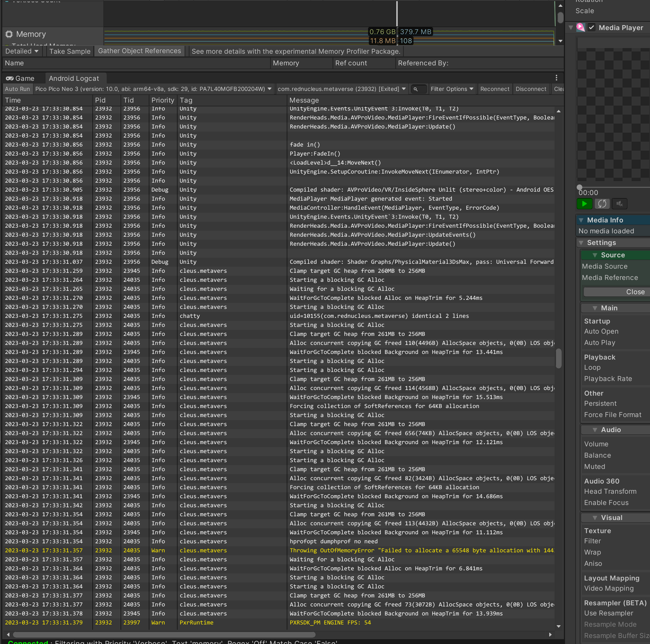
Task: Clear the logcat messages
Action: pyautogui.click(x=559, y=89)
